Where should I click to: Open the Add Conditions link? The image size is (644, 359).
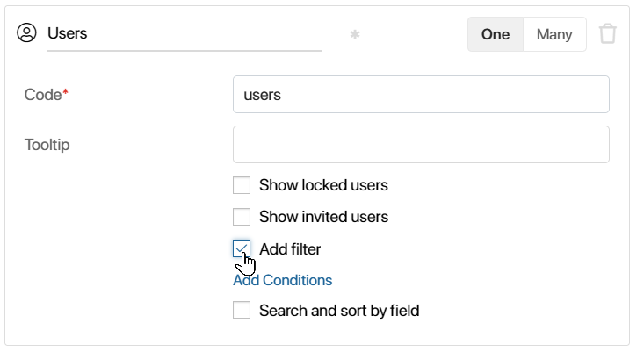pos(283,280)
